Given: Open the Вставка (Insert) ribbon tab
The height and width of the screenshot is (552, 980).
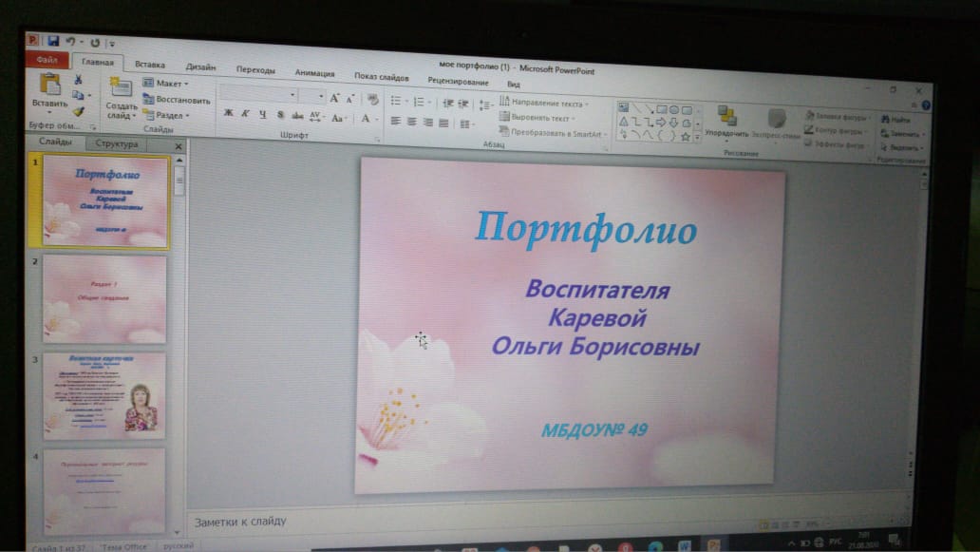Looking at the screenshot, I should [x=149, y=65].
